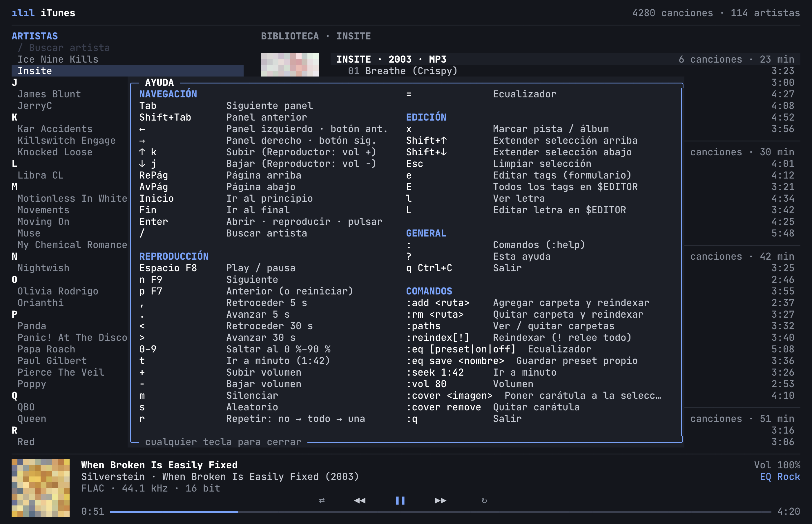Select the BIBLIOTECA · INSITE panel header
This screenshot has width=812, height=524.
pyautogui.click(x=316, y=36)
